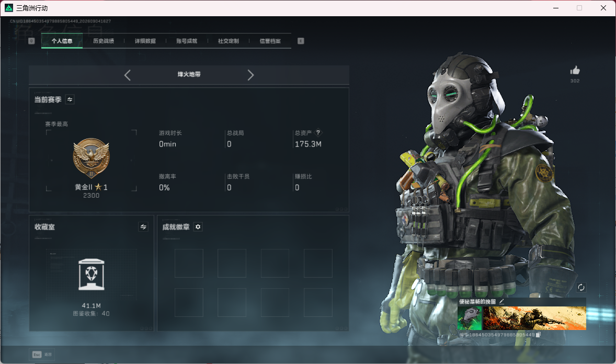Swap the 收藏室 display with its switch icon

(x=143, y=227)
